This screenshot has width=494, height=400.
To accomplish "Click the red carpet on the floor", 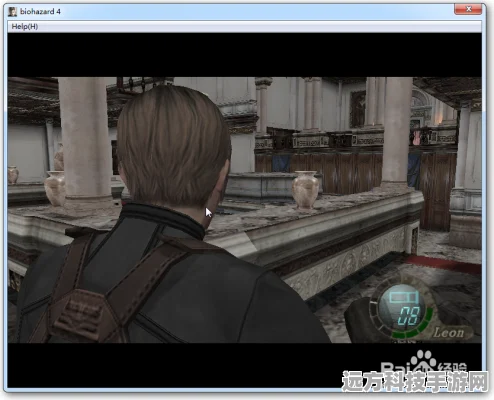I will [443, 263].
